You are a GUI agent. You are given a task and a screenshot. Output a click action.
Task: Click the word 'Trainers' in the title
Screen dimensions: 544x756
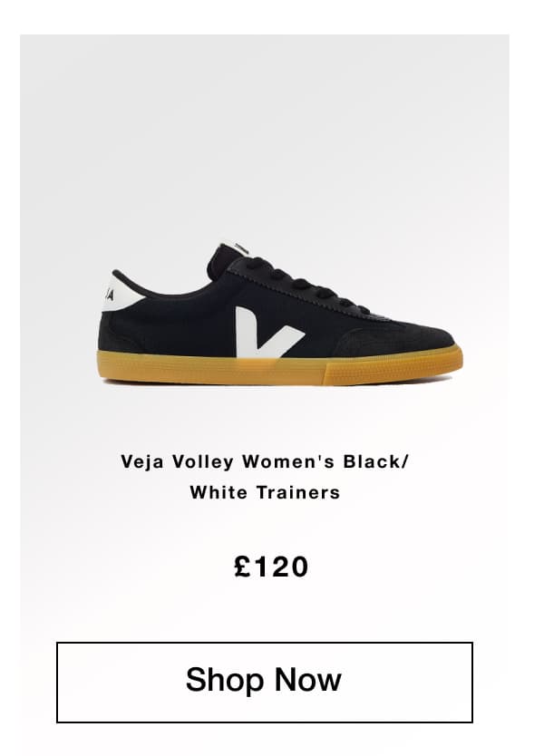coord(298,493)
